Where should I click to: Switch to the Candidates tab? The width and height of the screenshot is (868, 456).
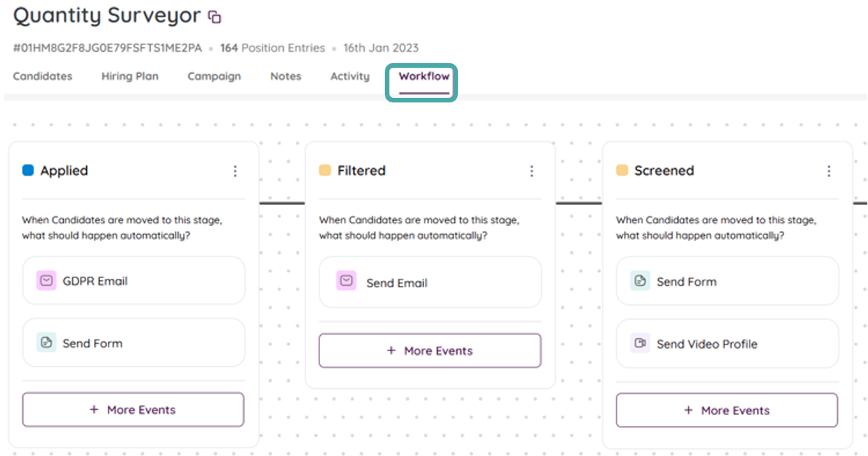tap(42, 76)
